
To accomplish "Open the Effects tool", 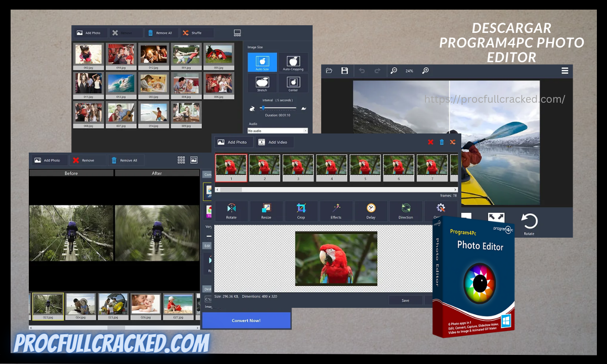I will [x=336, y=211].
